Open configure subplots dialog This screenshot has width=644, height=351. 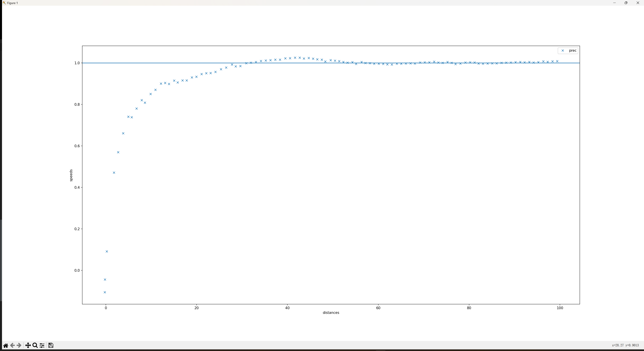pos(42,345)
